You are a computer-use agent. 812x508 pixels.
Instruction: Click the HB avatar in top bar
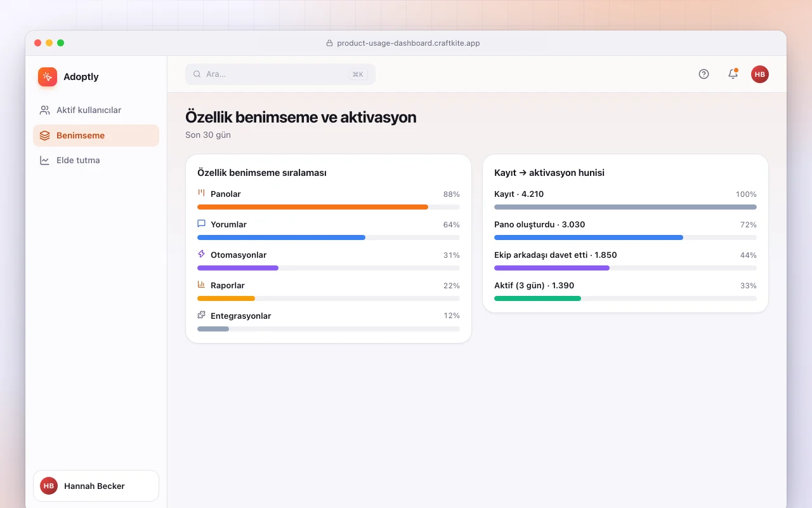pyautogui.click(x=760, y=74)
